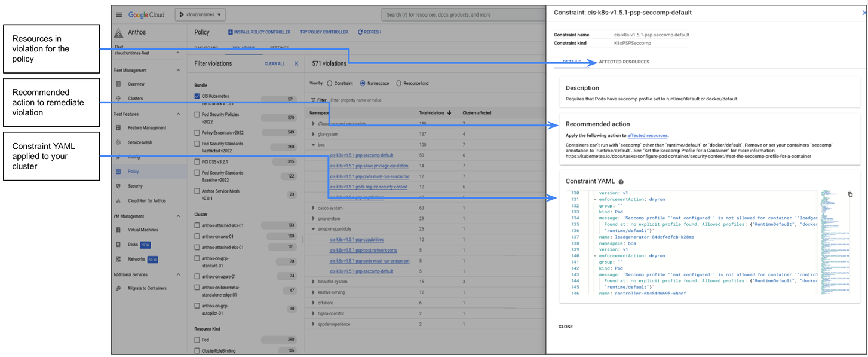This screenshot has height=357, width=868.
Task: Open the cloudruntimes project selector
Action: click(200, 14)
